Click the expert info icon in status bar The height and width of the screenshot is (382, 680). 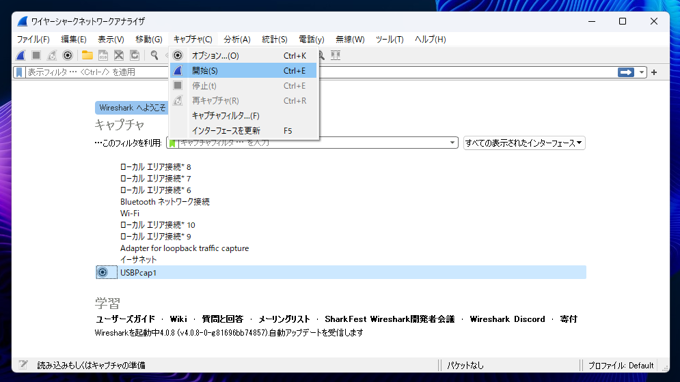point(23,365)
